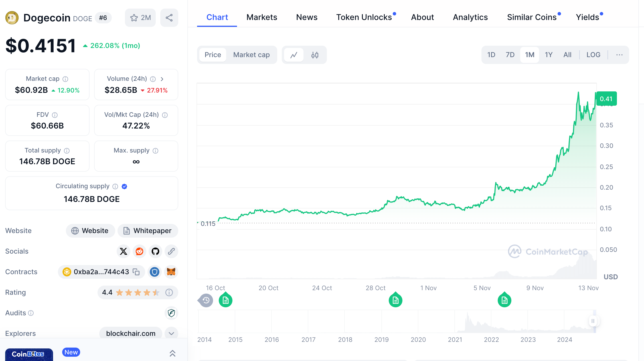Open the Similar Coins tab
644x361 pixels.
click(532, 17)
